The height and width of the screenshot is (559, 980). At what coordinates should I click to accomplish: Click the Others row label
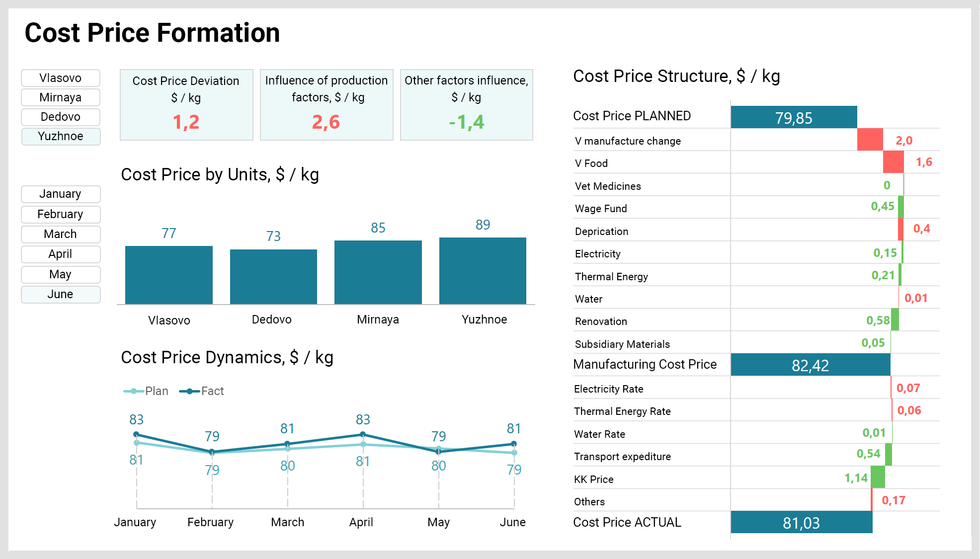[589, 502]
